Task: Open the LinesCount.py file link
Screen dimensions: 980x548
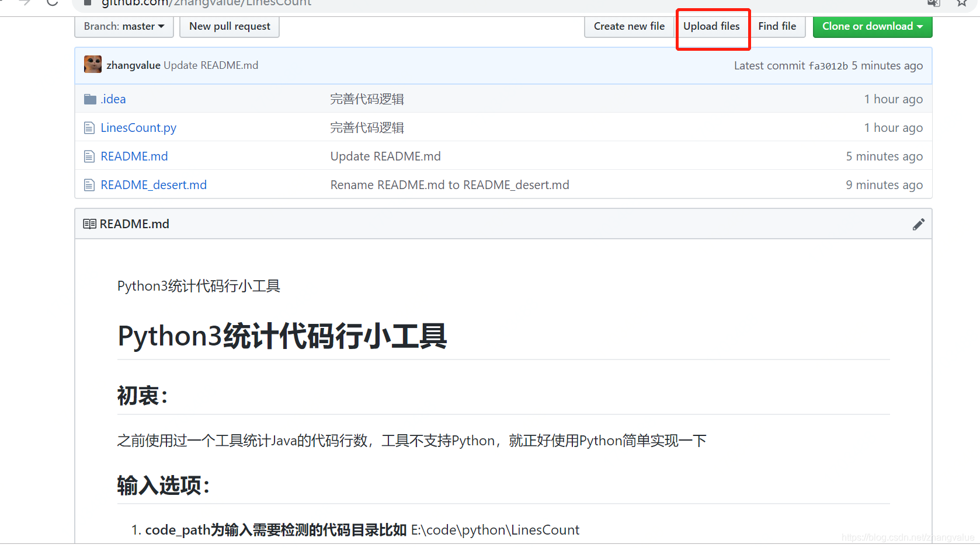Action: pyautogui.click(x=138, y=127)
